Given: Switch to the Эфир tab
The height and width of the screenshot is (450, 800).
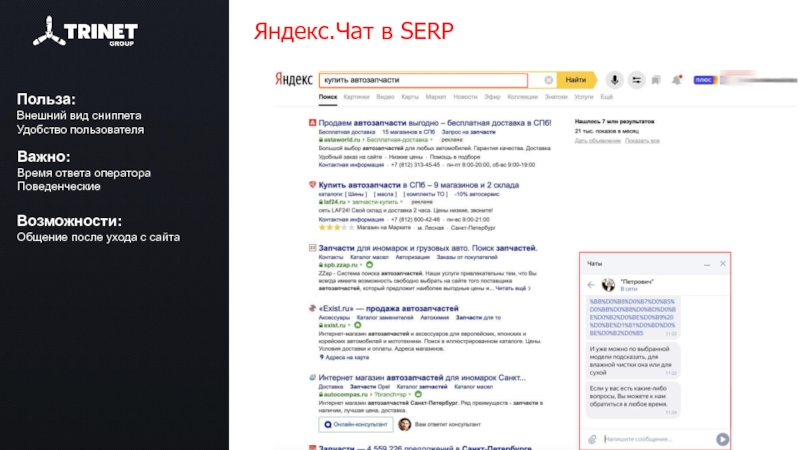Looking at the screenshot, I should pyautogui.click(x=492, y=97).
